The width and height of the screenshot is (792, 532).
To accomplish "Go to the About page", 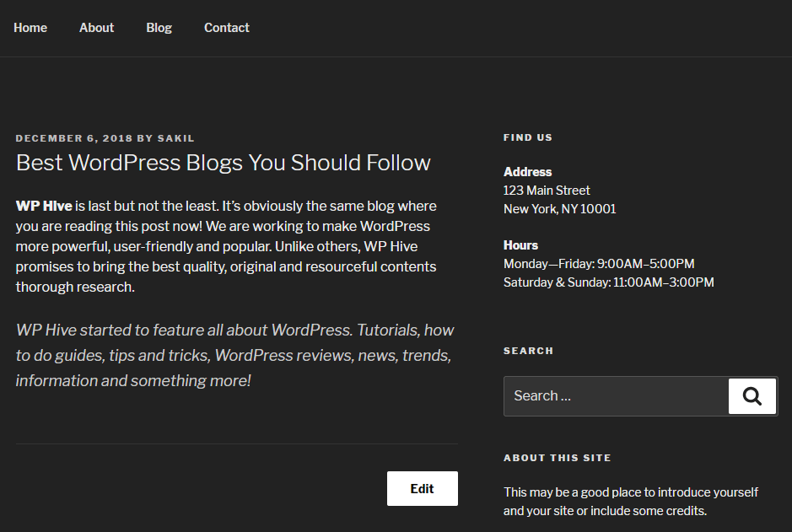I will pos(96,28).
